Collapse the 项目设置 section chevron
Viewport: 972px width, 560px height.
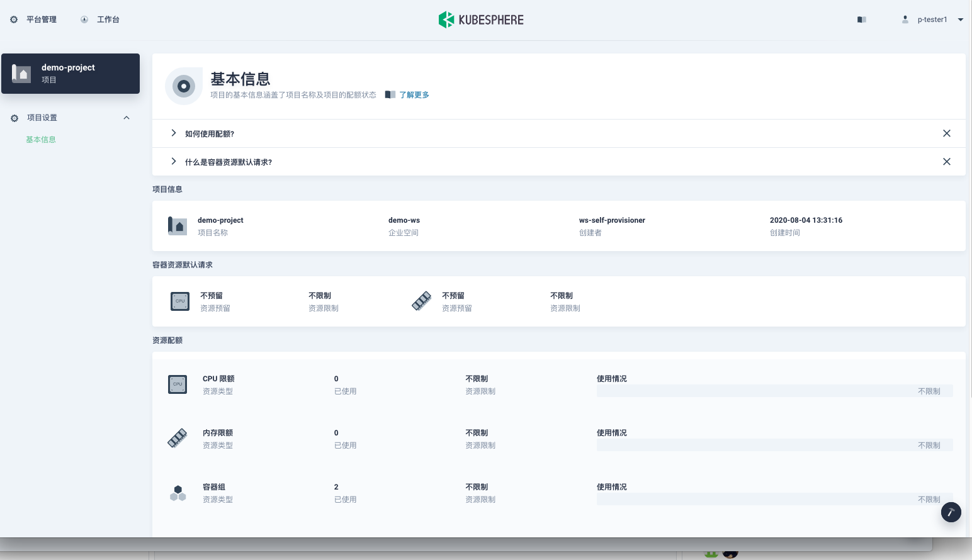click(127, 118)
